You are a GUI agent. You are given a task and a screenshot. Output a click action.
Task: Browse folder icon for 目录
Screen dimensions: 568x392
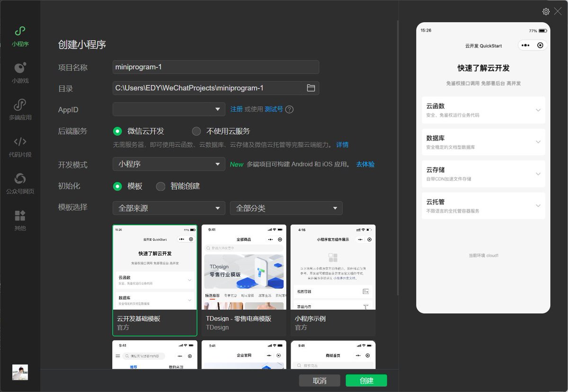point(311,88)
